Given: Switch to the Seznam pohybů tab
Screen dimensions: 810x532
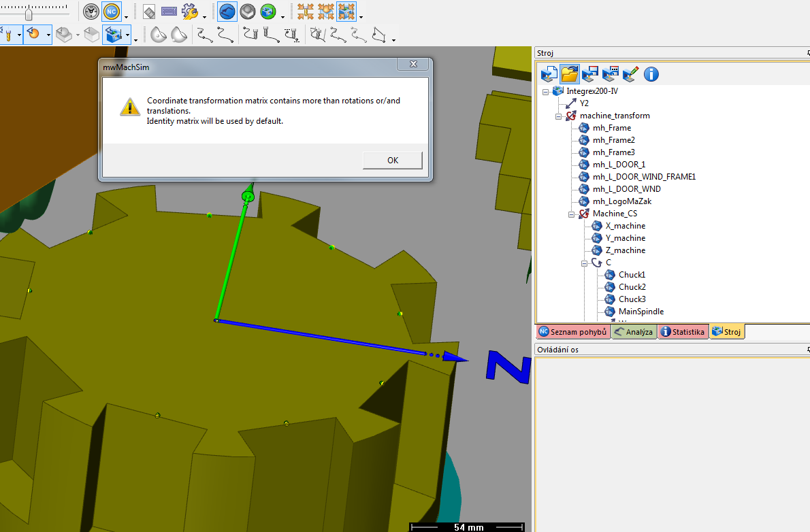Looking at the screenshot, I should (572, 332).
